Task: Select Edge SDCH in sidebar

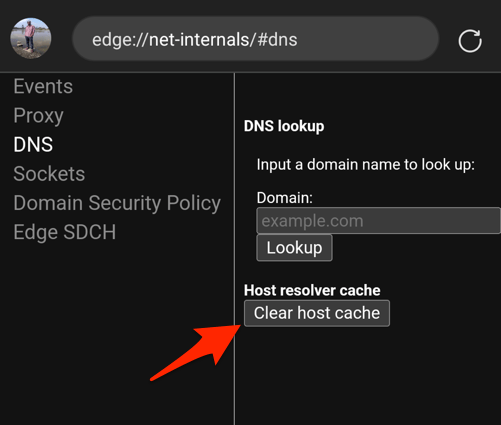Action: pyautogui.click(x=65, y=232)
